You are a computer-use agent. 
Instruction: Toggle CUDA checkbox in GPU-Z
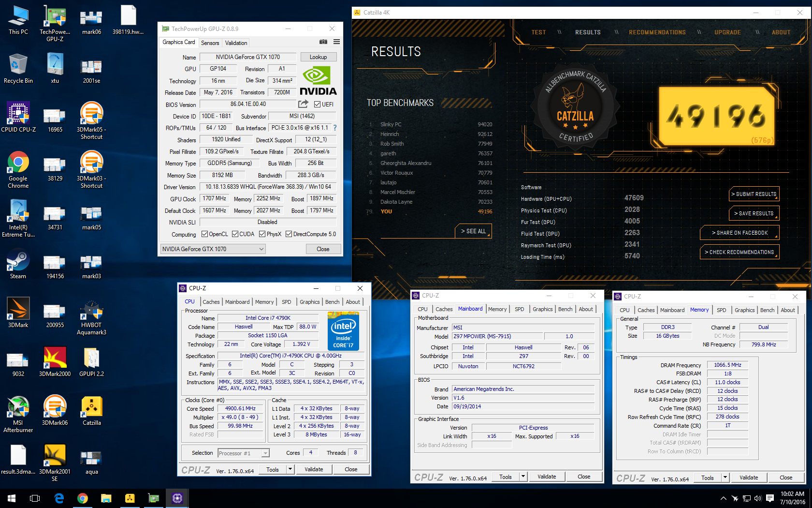coord(235,234)
